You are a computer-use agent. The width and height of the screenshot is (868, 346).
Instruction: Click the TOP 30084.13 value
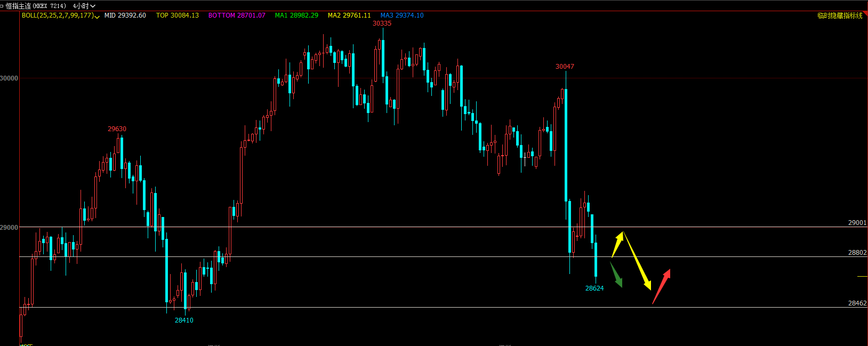[x=178, y=15]
